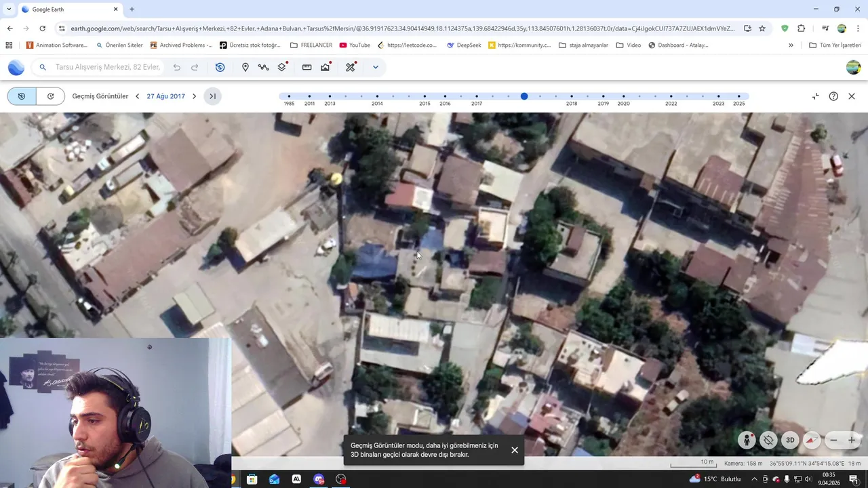Reset orientation with the compass button
The height and width of the screenshot is (488, 868).
pos(812,440)
